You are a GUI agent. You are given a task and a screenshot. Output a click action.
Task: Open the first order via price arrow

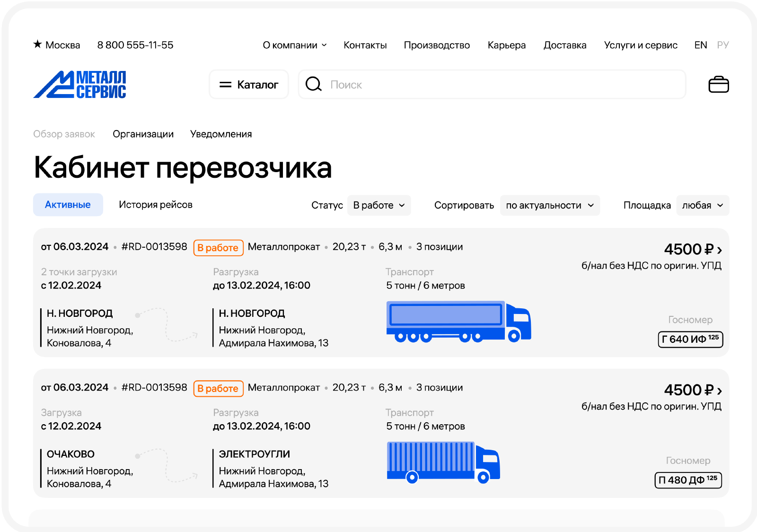coord(719,250)
